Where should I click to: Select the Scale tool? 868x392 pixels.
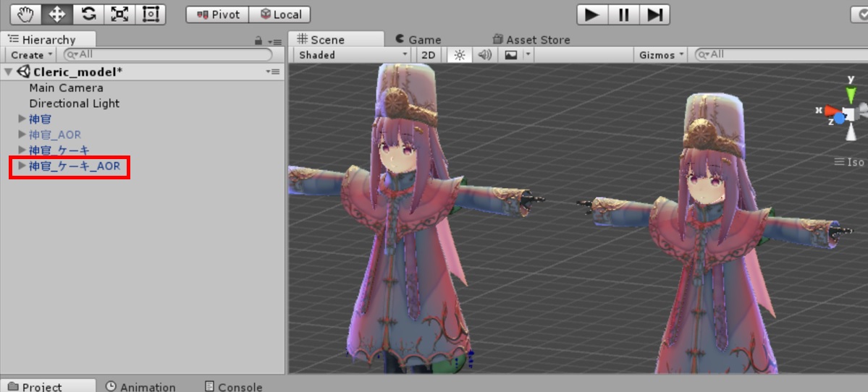[119, 14]
